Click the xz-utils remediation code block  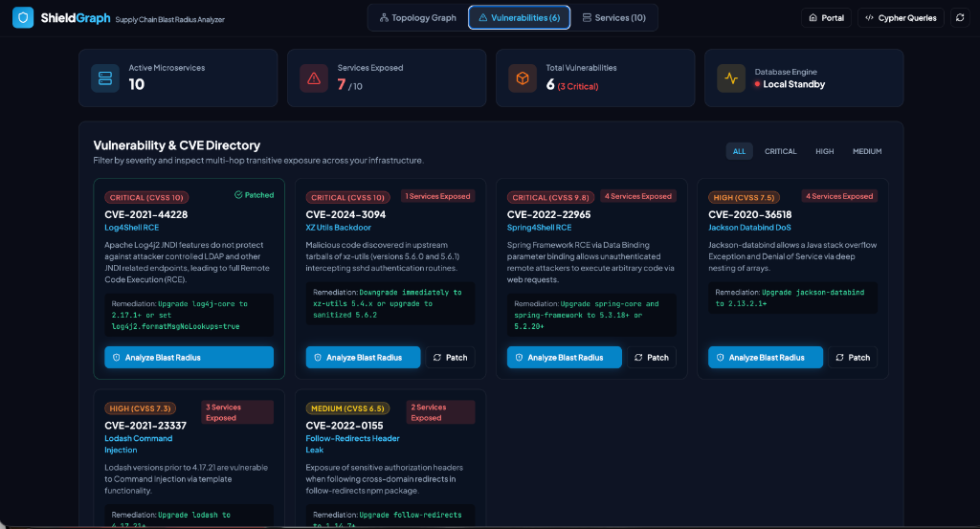[390, 303]
